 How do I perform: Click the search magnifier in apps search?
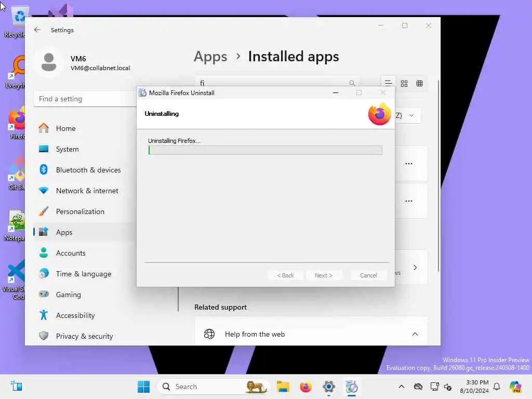coord(352,83)
